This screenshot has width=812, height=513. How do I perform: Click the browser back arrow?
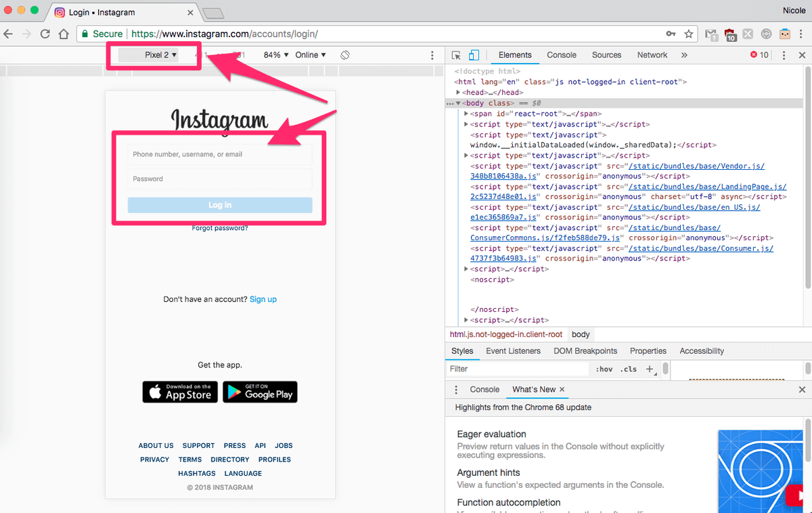(x=8, y=33)
